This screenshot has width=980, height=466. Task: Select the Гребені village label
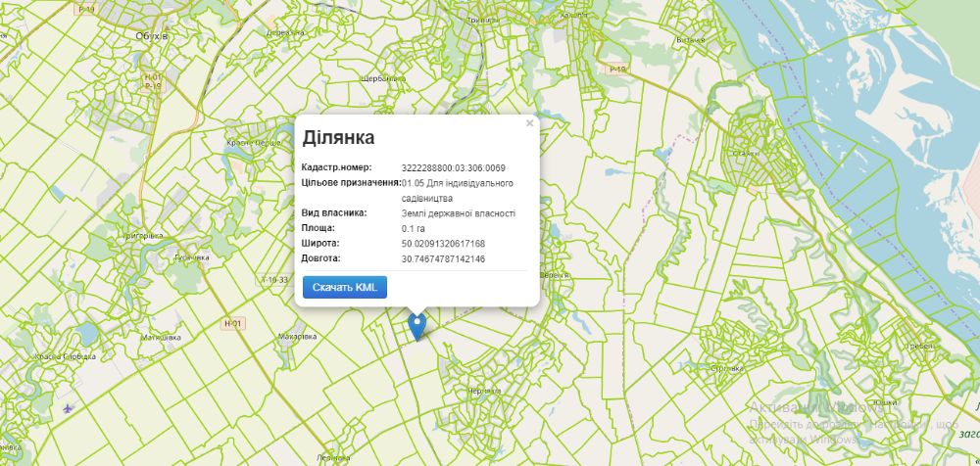[922, 346]
